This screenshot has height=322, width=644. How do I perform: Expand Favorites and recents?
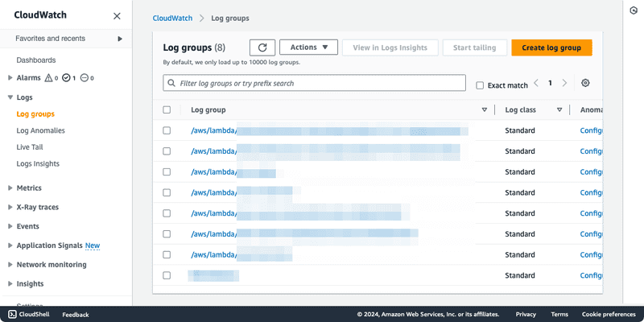pos(120,39)
